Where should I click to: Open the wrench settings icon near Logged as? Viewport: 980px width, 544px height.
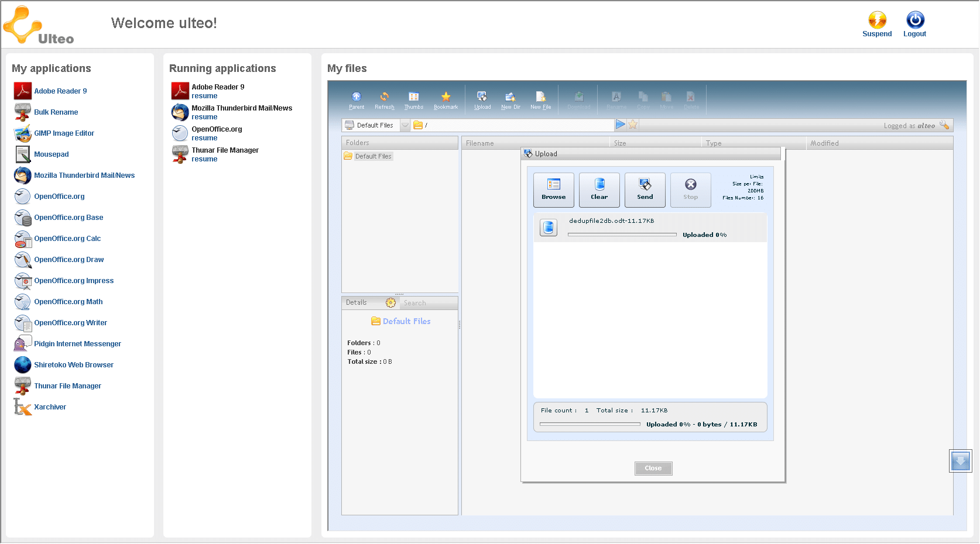tap(944, 125)
